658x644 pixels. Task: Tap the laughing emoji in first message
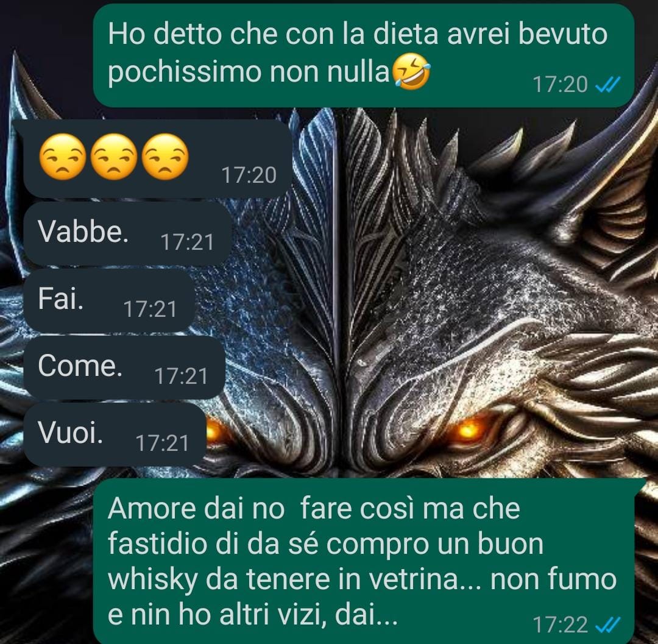tap(411, 73)
